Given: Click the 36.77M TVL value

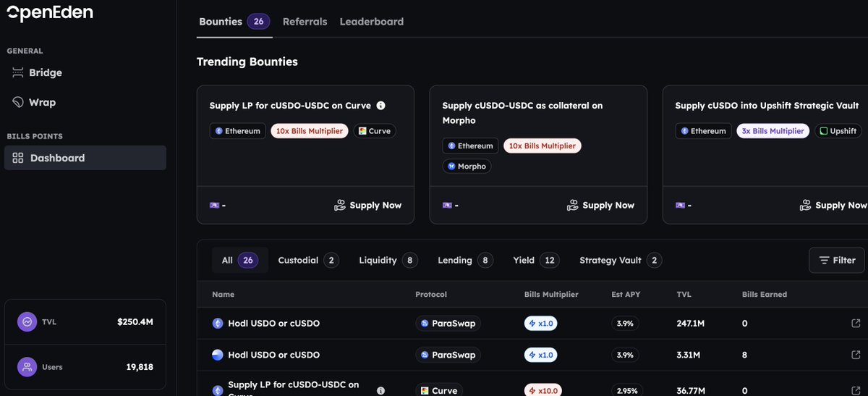Looking at the screenshot, I should point(693,390).
